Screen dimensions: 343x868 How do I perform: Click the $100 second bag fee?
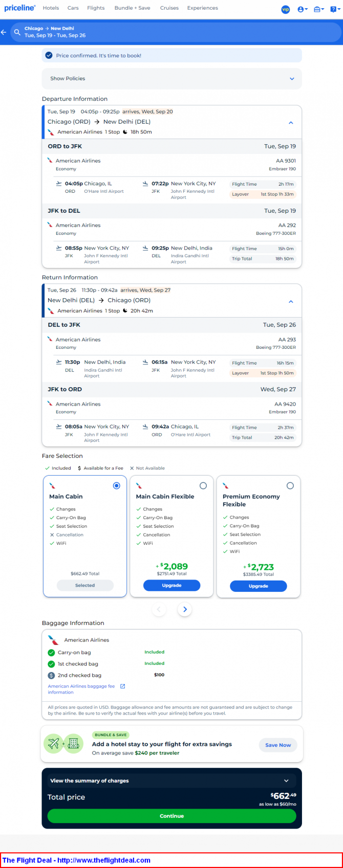pos(159,675)
